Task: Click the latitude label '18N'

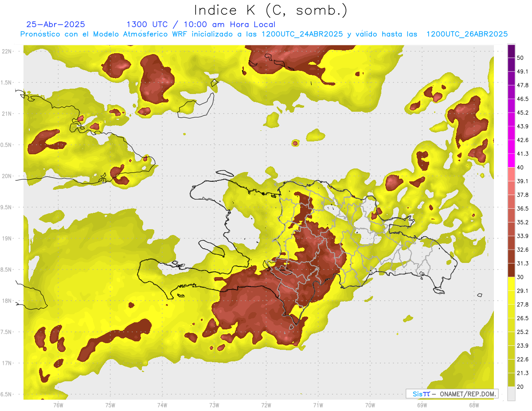Action: pos(7,301)
